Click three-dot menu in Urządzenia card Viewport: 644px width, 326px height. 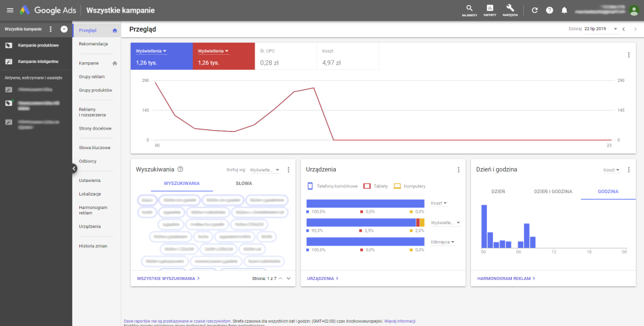[x=458, y=169]
